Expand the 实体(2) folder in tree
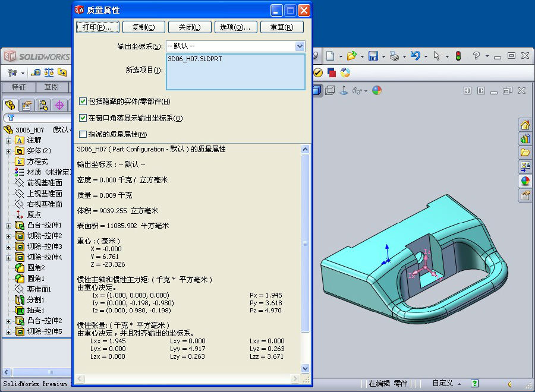This screenshot has width=535, height=392. [8, 151]
